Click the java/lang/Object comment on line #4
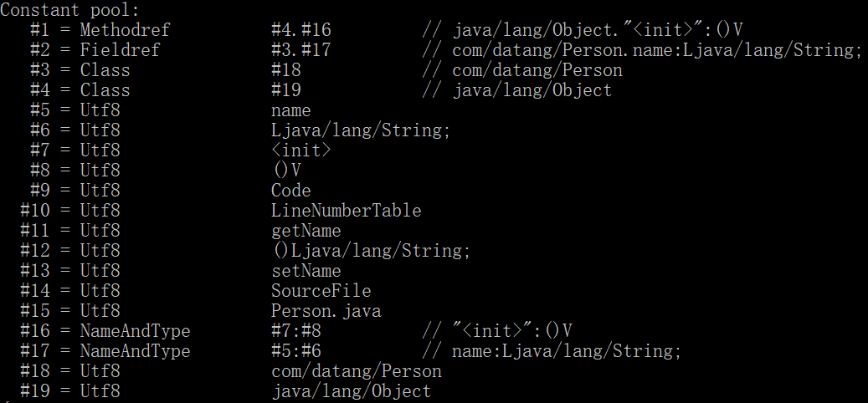 pyautogui.click(x=532, y=90)
